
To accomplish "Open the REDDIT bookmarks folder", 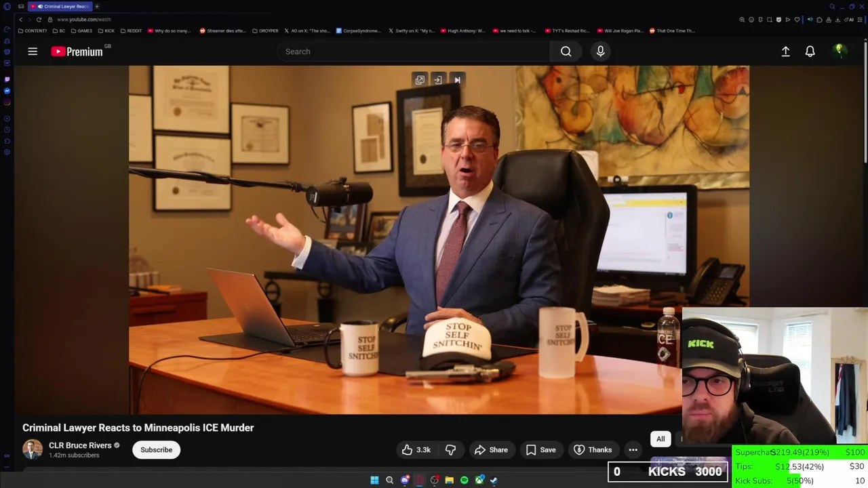I will coord(131,30).
